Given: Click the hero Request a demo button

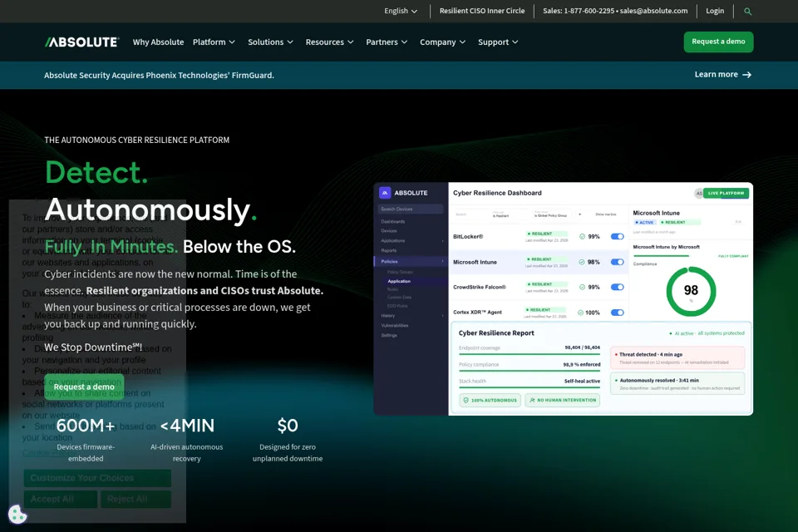Looking at the screenshot, I should [x=84, y=387].
